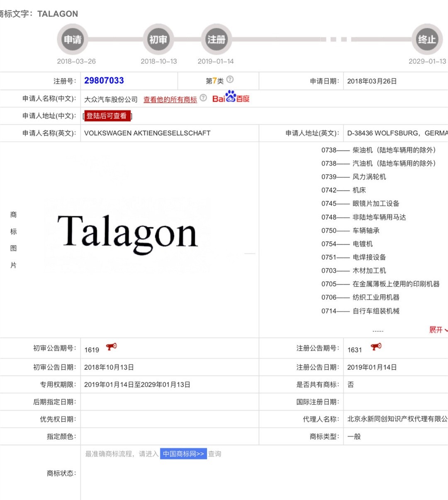Click item 0705 在金属薄板上使用的印刷机器
The image size is (448, 500).
coord(380,284)
